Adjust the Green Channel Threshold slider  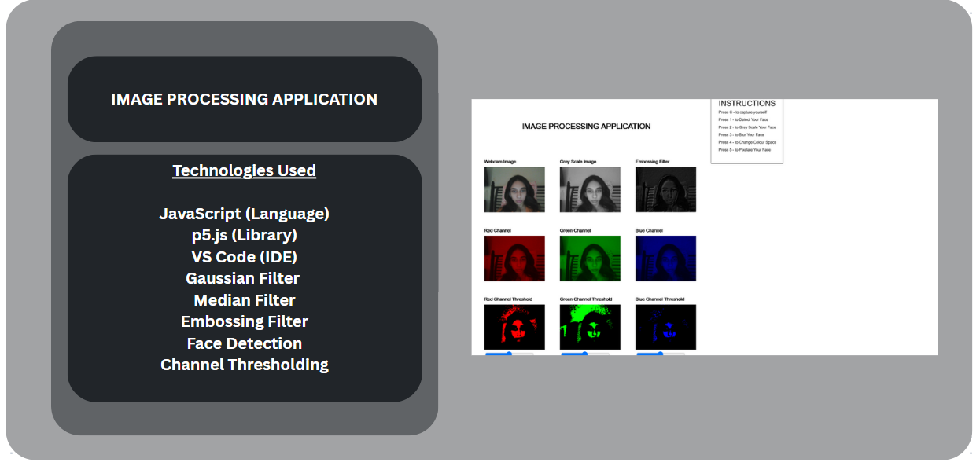(x=584, y=354)
